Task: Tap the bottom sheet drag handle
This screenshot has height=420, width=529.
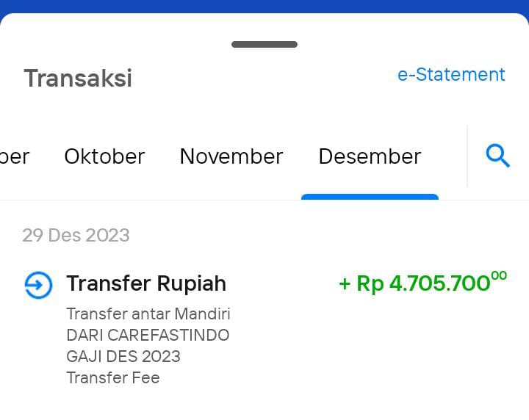Action: 264,45
